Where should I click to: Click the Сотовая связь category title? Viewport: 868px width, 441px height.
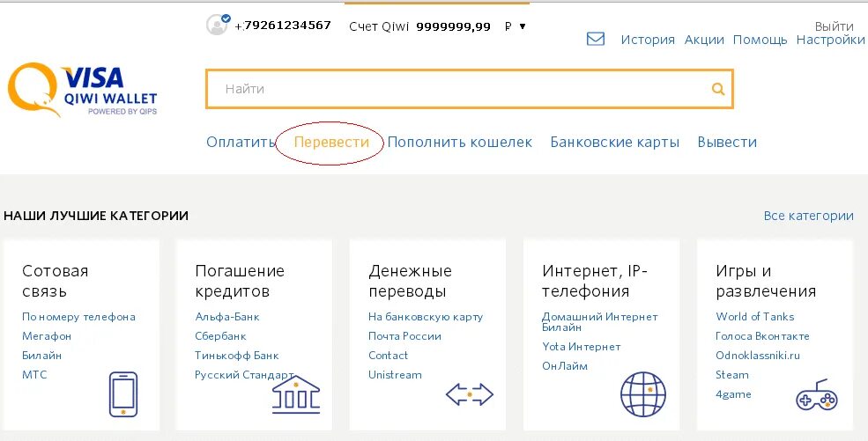[x=55, y=281]
